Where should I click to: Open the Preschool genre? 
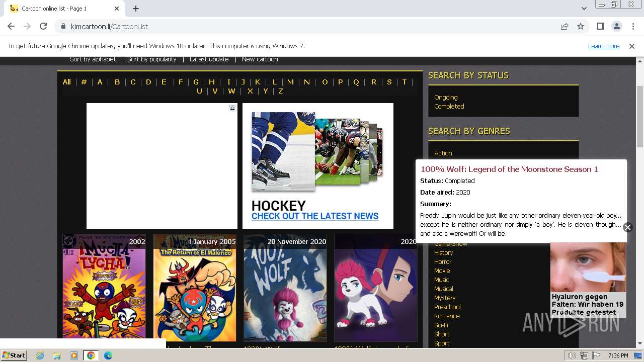(447, 307)
